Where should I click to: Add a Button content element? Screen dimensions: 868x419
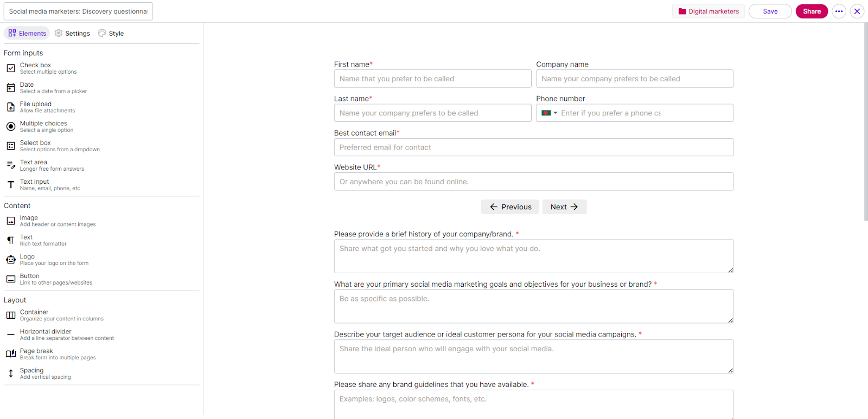pyautogui.click(x=29, y=279)
